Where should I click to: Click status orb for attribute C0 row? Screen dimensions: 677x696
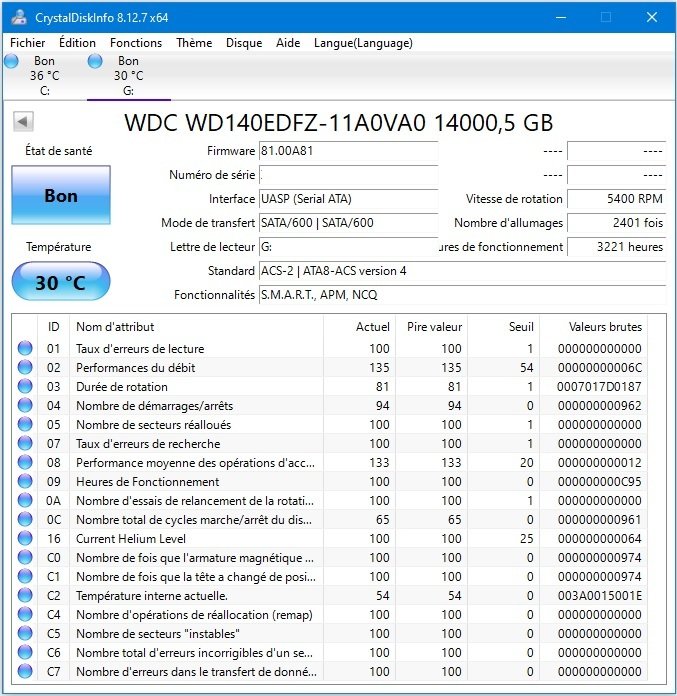coord(25,557)
